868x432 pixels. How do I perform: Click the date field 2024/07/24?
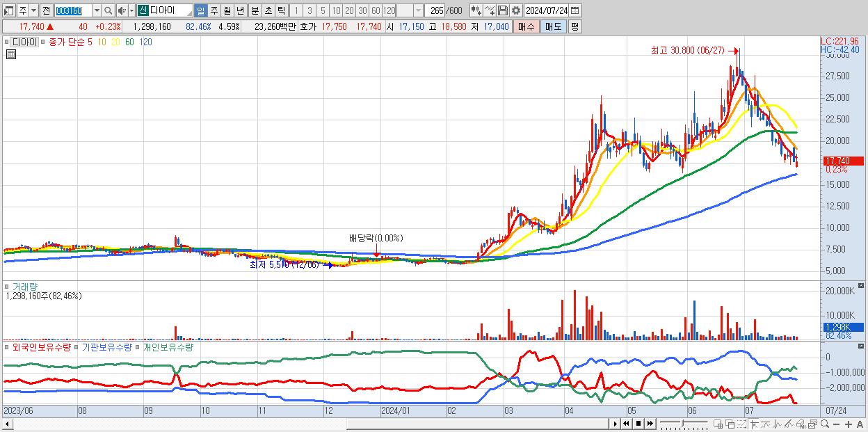pos(547,10)
